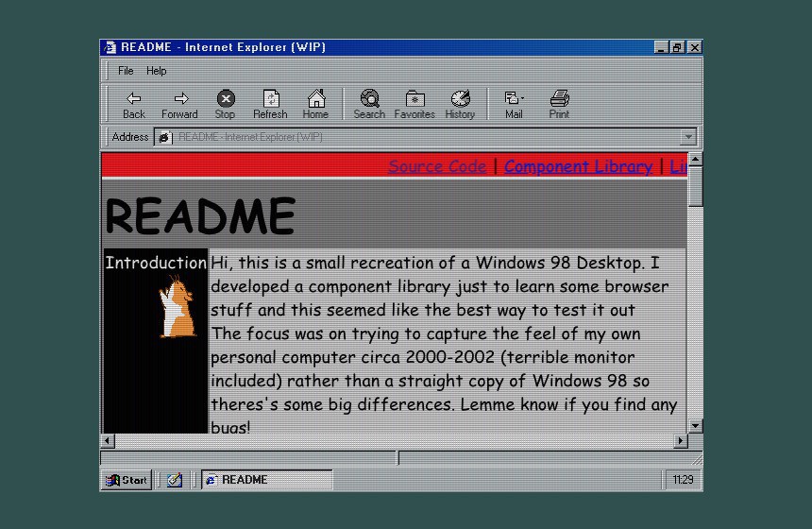This screenshot has height=529, width=812.
Task: Click the Address field text
Action: 250,137
